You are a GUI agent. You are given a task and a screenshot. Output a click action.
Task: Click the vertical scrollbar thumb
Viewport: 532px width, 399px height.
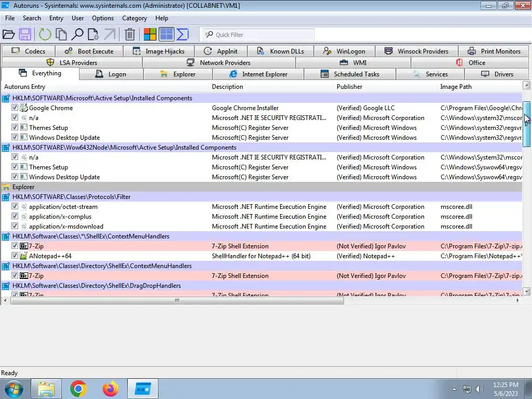coord(527,124)
